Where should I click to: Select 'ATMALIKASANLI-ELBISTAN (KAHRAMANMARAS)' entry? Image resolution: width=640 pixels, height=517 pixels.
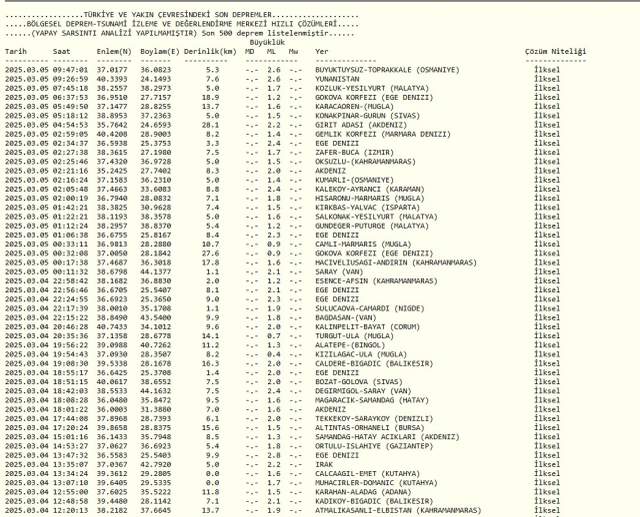click(x=398, y=510)
